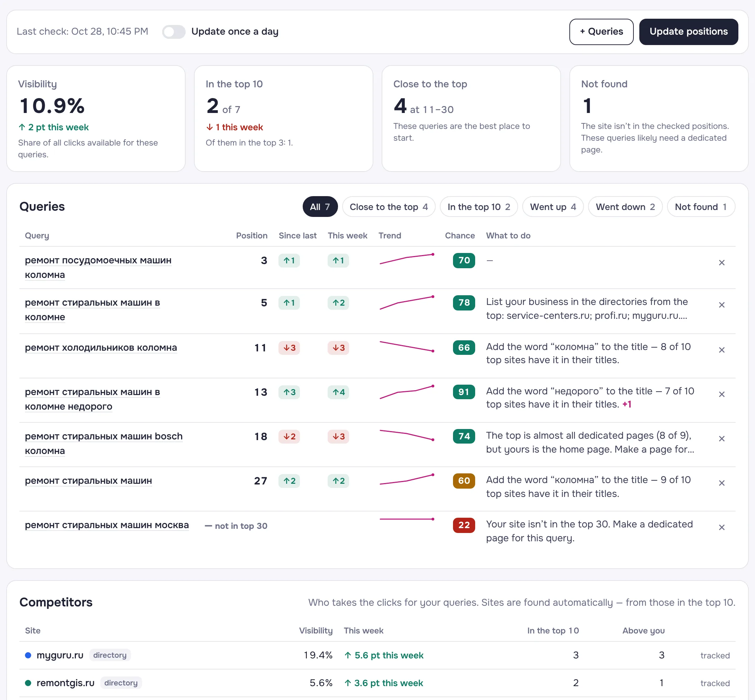The height and width of the screenshot is (700, 755).
Task: Click the Chance column header
Action: click(x=460, y=236)
